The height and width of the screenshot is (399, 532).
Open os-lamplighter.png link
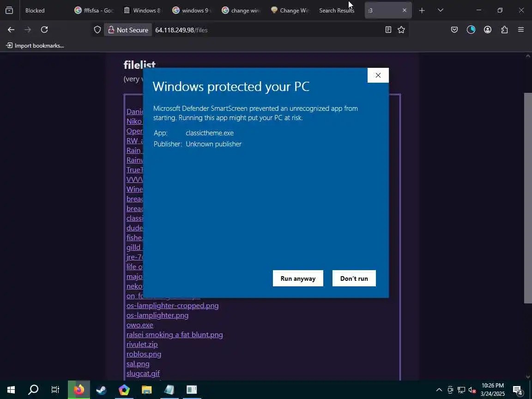(x=157, y=315)
